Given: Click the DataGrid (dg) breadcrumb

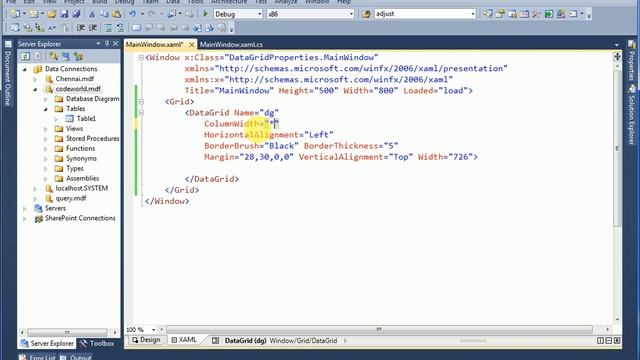Looking at the screenshot, I should (x=245, y=340).
